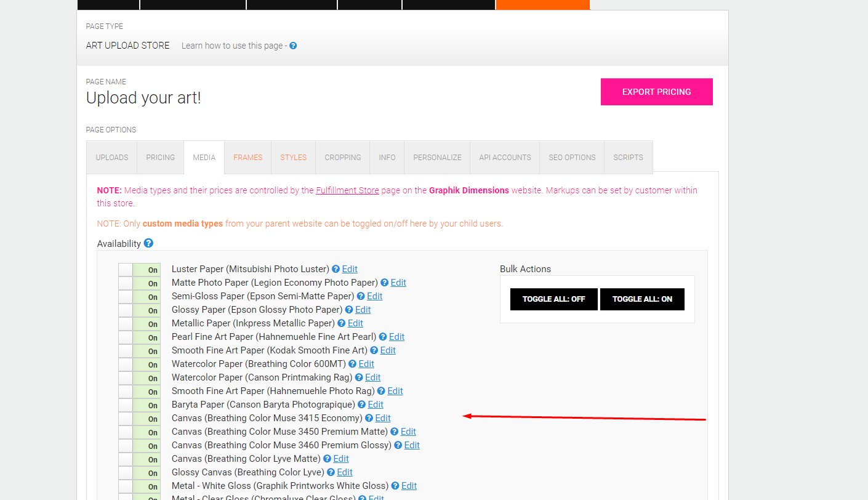868x500 pixels.
Task: Click the Export Pricing button
Action: pos(656,92)
